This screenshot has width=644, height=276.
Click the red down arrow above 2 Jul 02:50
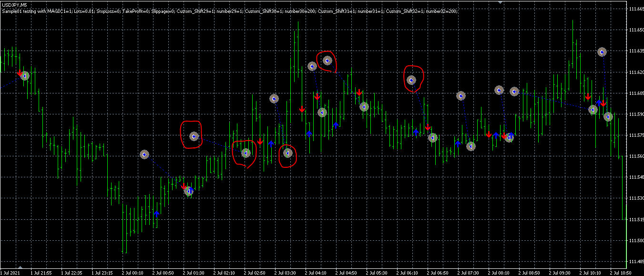pyautogui.click(x=260, y=141)
